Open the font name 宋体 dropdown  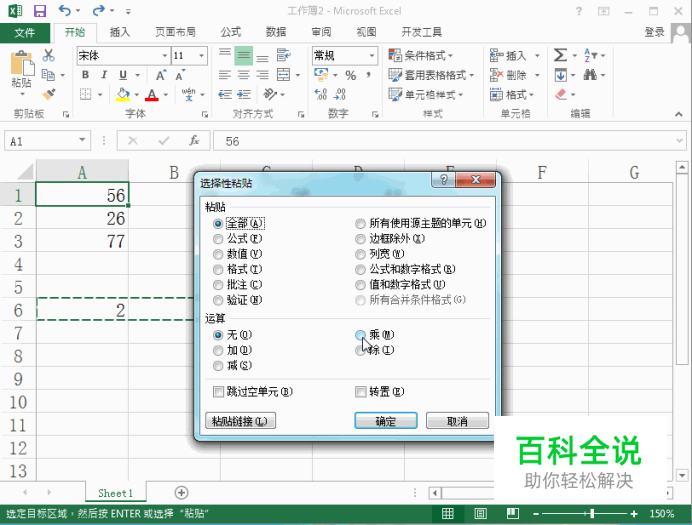[x=164, y=56]
